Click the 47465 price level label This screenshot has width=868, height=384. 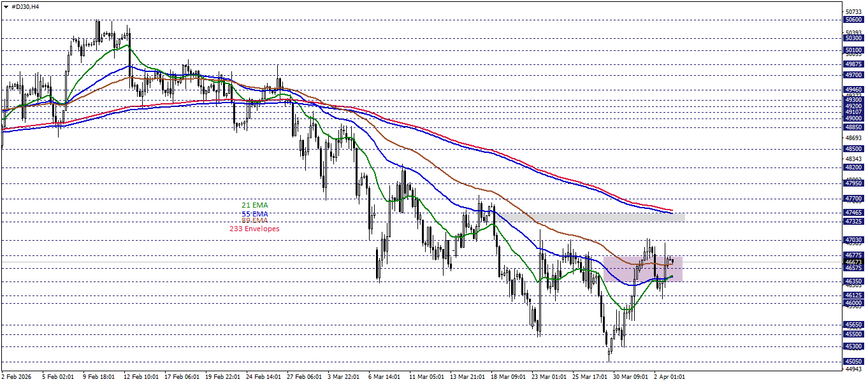click(853, 212)
